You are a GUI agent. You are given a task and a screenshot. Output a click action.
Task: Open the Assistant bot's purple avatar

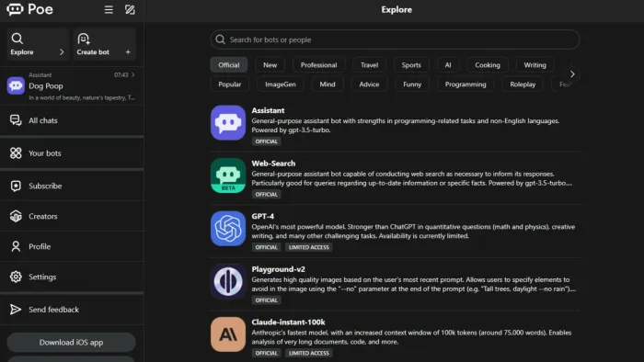[x=228, y=122]
